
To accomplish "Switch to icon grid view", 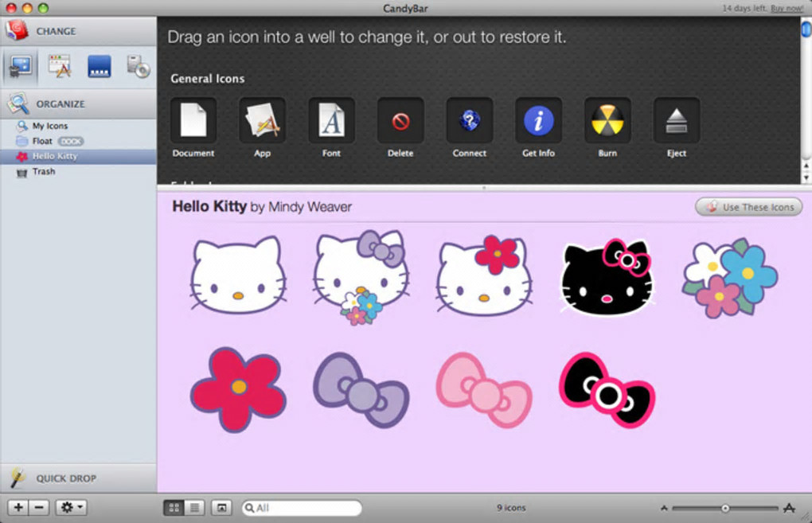I will tap(174, 508).
